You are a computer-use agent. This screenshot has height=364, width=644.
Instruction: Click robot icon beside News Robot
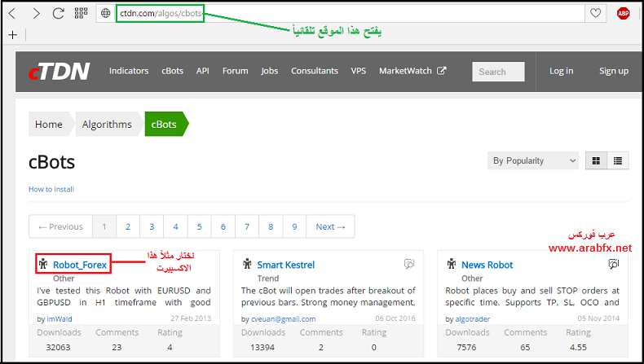point(452,264)
